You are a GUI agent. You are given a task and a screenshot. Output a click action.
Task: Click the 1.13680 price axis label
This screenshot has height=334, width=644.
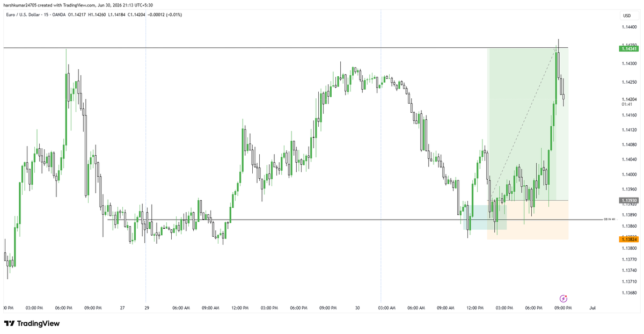pyautogui.click(x=630, y=293)
